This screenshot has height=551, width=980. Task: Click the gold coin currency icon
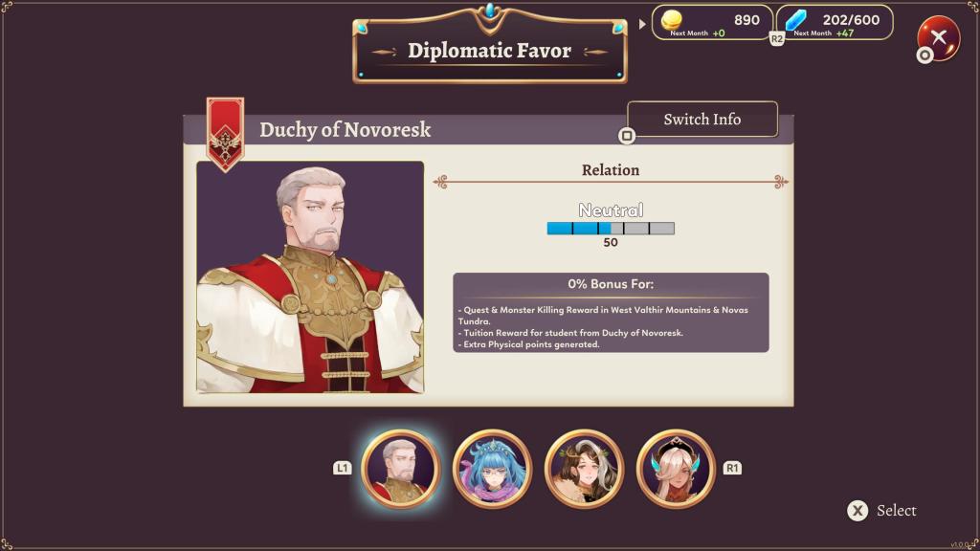coord(671,19)
